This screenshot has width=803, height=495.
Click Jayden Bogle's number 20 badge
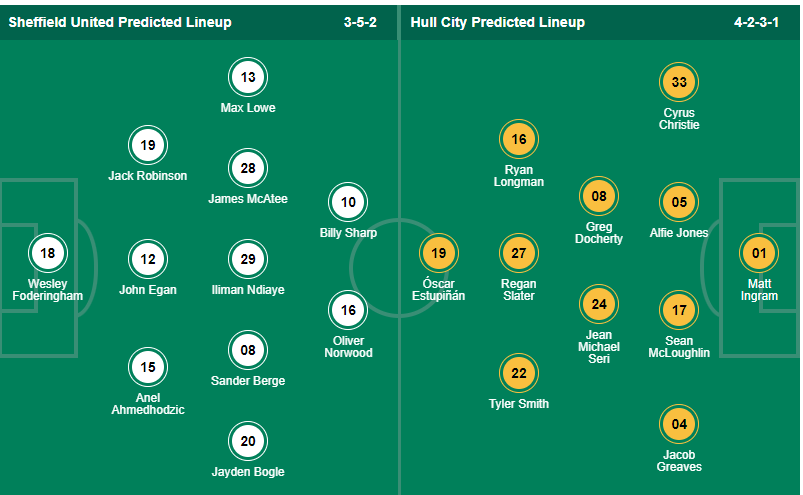point(248,442)
